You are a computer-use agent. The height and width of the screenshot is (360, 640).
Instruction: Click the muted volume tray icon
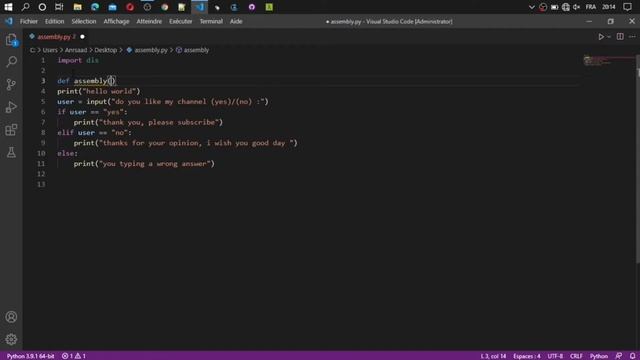(576, 7)
